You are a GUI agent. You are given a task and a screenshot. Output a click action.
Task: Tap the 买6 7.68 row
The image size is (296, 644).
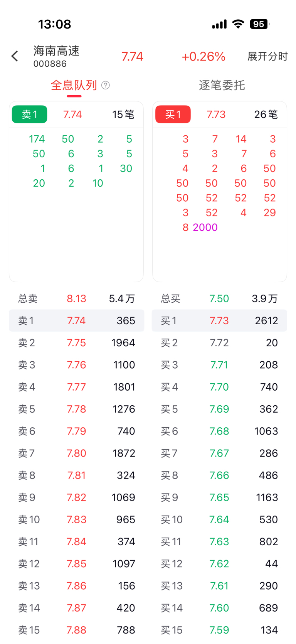[x=219, y=431]
